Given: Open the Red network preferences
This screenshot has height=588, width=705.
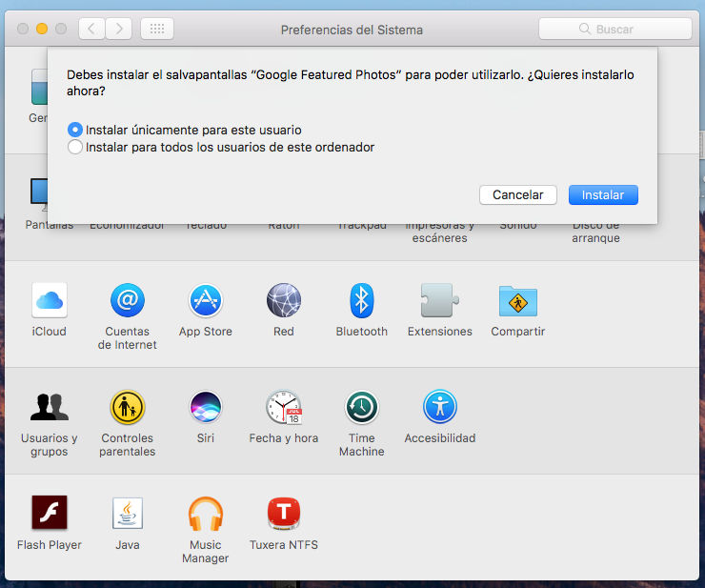Looking at the screenshot, I should coord(284,300).
